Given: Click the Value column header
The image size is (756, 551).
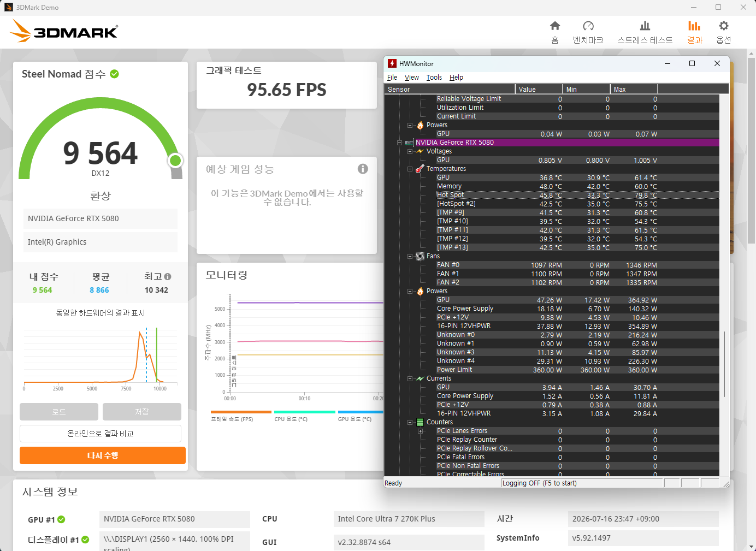Looking at the screenshot, I should point(539,89).
